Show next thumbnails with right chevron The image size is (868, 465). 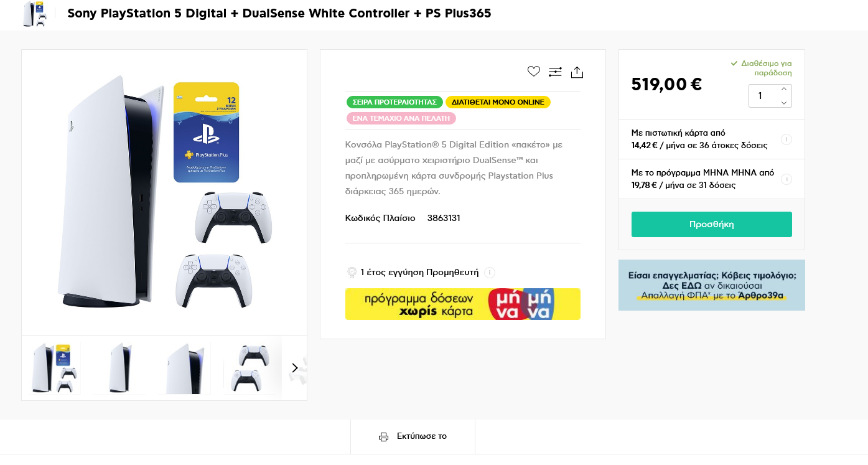pyautogui.click(x=294, y=368)
